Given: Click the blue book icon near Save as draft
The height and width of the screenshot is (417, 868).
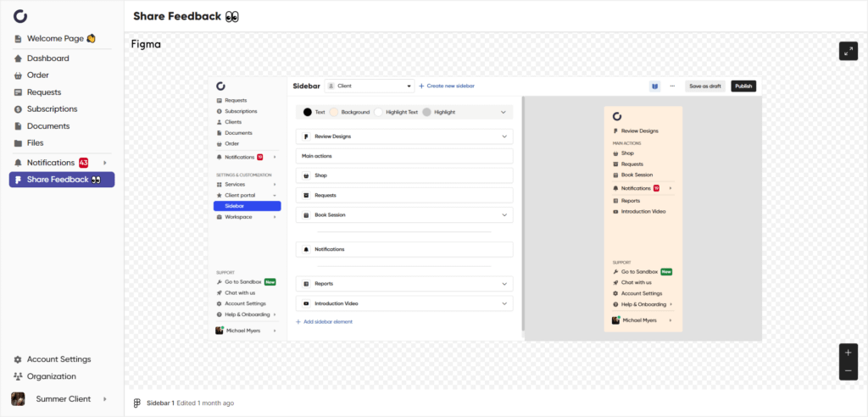Looking at the screenshot, I should (x=655, y=86).
